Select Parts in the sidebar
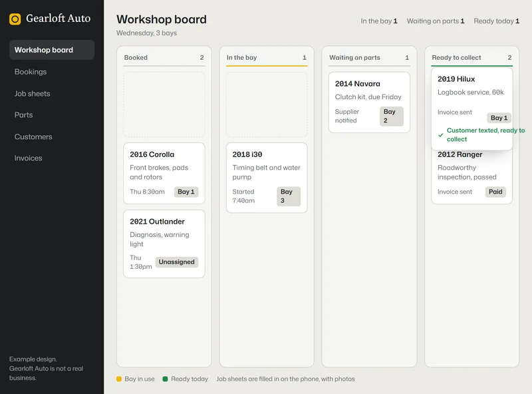532x394 pixels. (23, 114)
